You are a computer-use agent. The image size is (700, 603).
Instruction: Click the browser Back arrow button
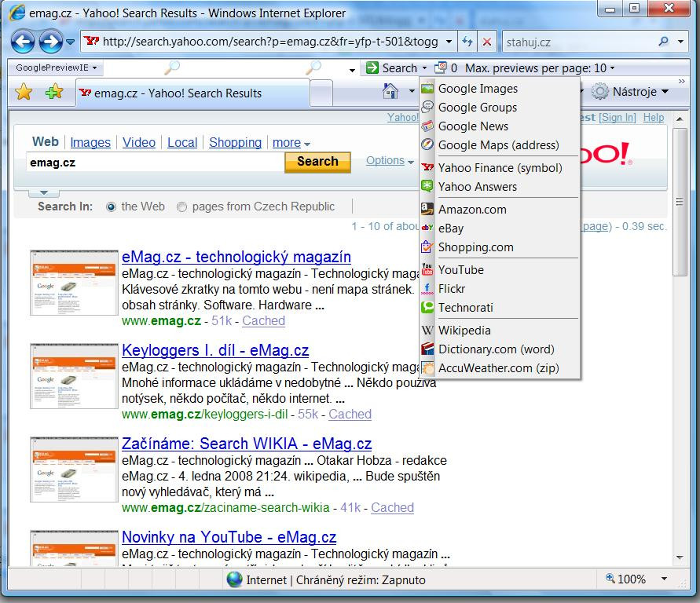(x=24, y=42)
